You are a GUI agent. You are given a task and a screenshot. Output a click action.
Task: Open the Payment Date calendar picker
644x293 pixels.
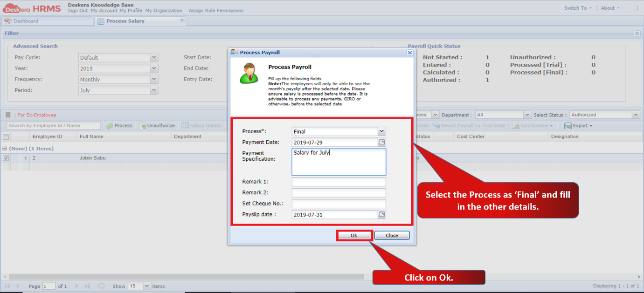tap(382, 143)
